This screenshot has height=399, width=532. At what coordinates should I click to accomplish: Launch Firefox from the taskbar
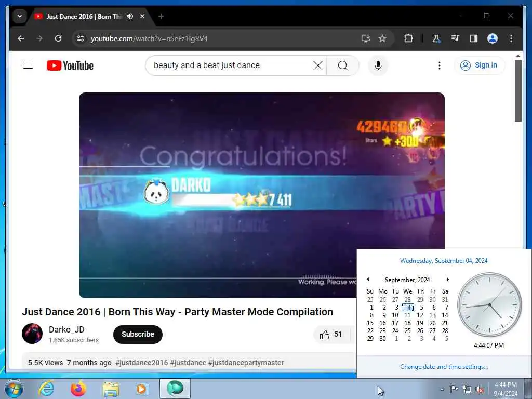click(78, 389)
